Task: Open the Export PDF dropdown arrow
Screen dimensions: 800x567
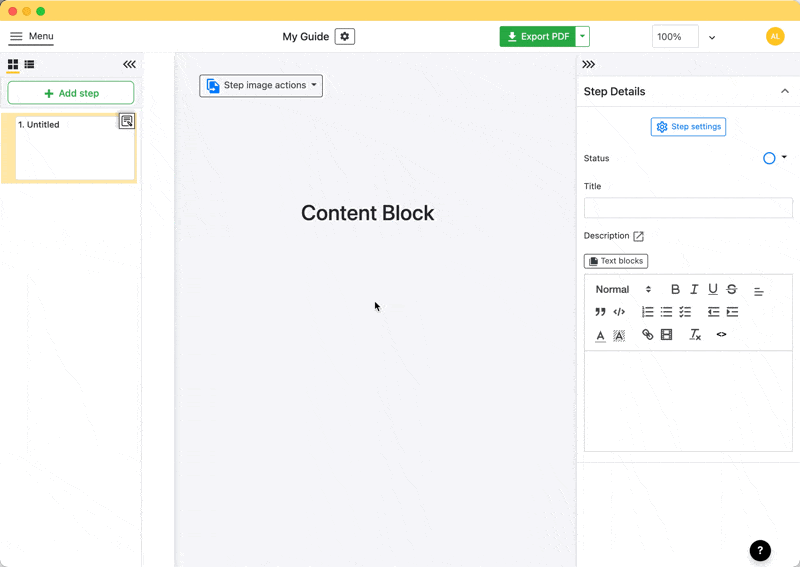Action: (x=583, y=37)
